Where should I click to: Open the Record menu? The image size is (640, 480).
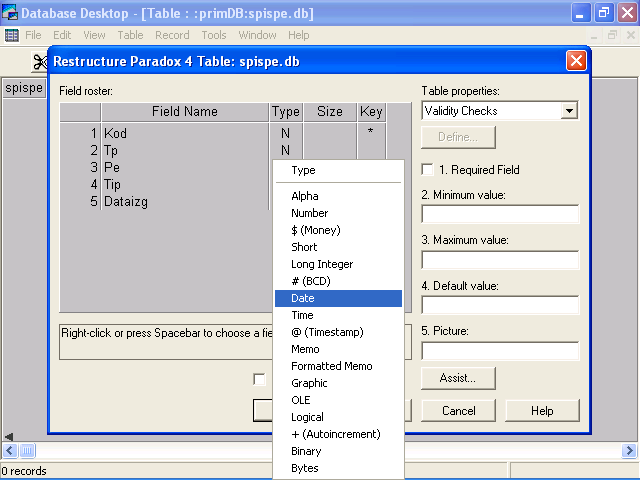click(172, 35)
